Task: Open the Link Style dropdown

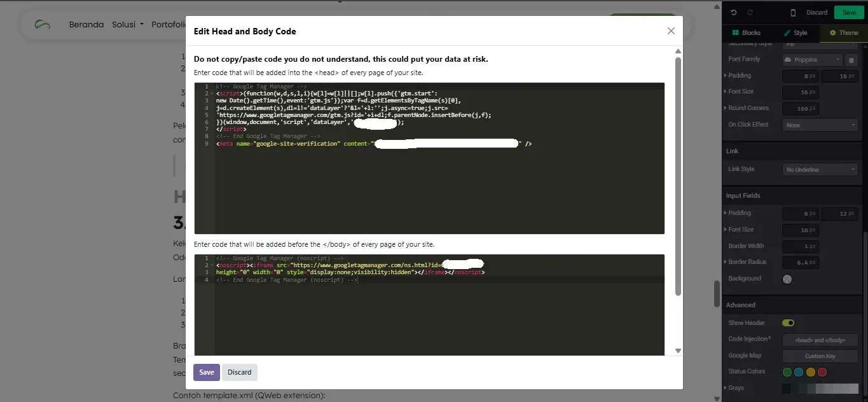Action: coord(820,170)
